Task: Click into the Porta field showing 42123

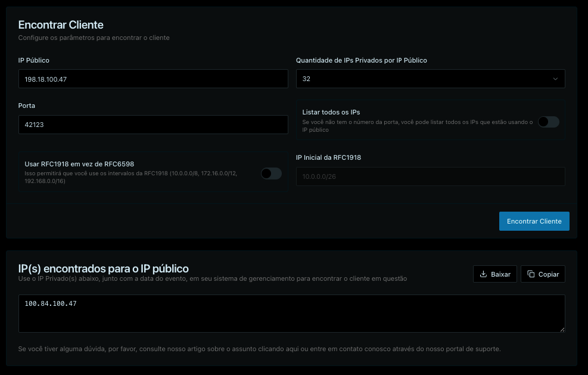Action: pos(153,125)
